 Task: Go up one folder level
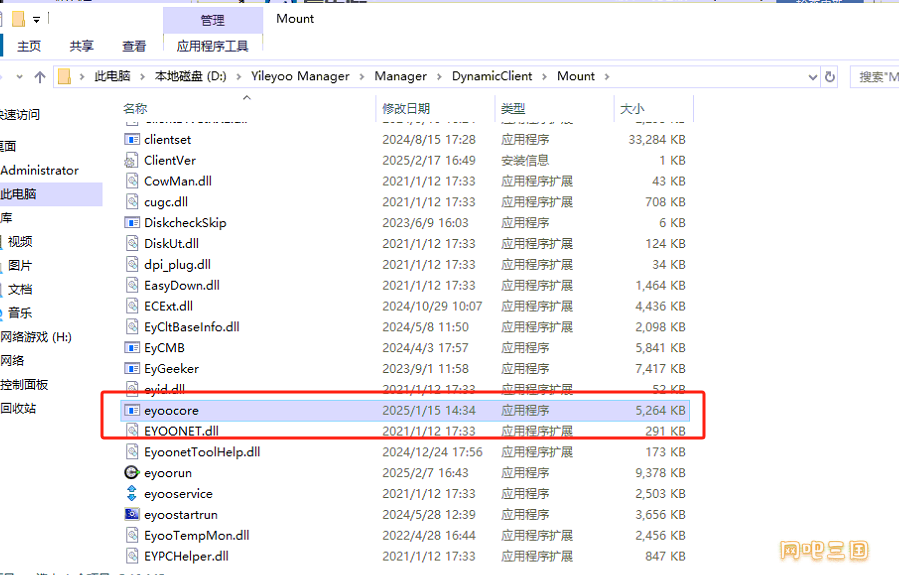pos(40,77)
